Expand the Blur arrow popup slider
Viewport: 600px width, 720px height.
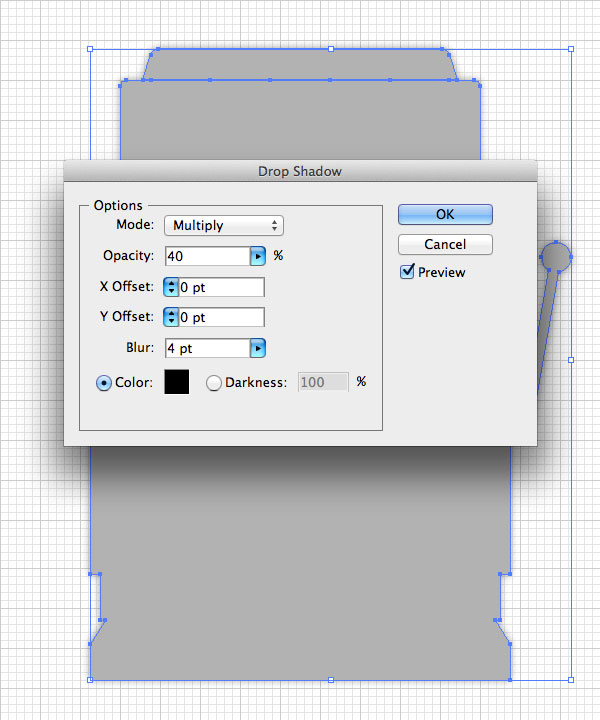tap(258, 349)
